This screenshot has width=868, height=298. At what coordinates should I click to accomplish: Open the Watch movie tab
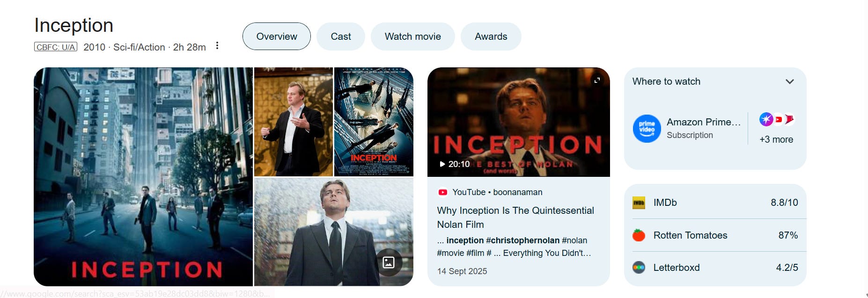[x=413, y=36]
